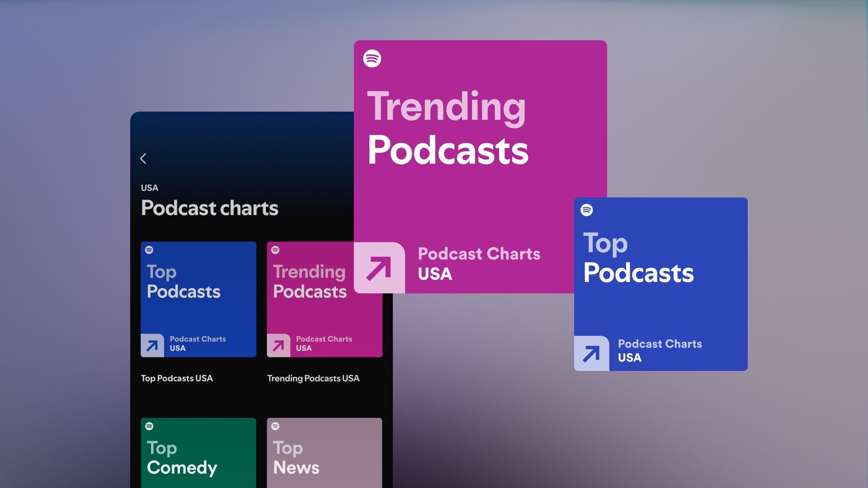868x488 pixels.
Task: Click the Top Podcasts USA caption
Action: pos(177,379)
